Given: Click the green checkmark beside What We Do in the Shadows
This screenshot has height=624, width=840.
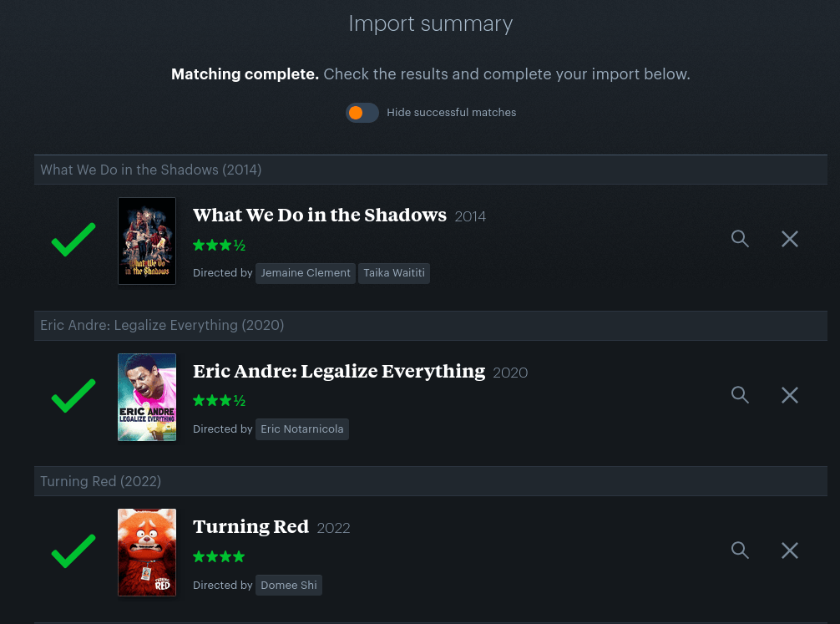Looking at the screenshot, I should 73,240.
